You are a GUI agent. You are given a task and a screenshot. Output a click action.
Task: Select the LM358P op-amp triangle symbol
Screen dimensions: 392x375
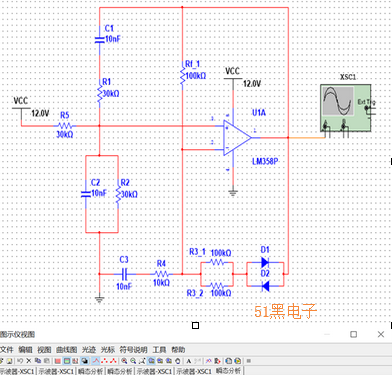(x=237, y=137)
